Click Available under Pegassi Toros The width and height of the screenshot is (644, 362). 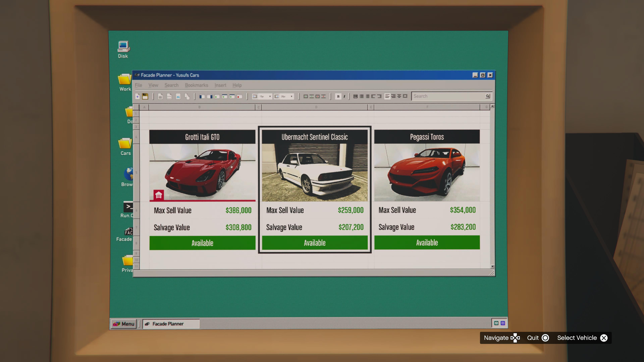(427, 242)
